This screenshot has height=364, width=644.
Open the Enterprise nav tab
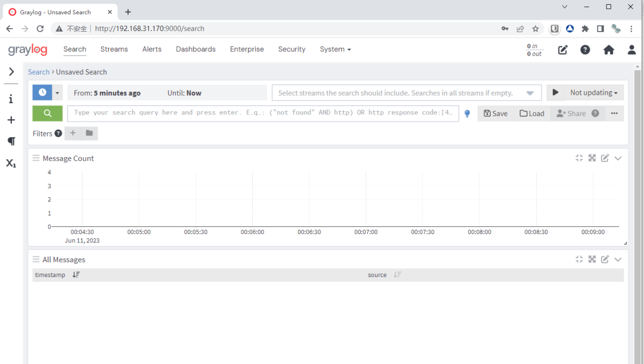247,49
